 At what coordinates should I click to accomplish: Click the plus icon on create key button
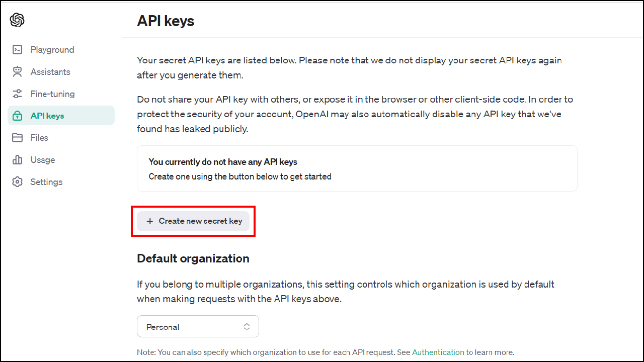(x=149, y=221)
